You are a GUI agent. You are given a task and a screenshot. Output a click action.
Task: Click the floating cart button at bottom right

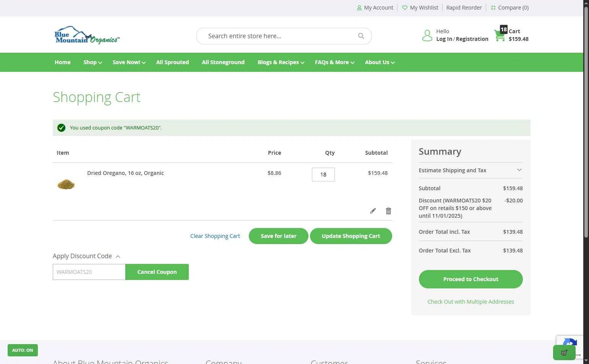564,353
